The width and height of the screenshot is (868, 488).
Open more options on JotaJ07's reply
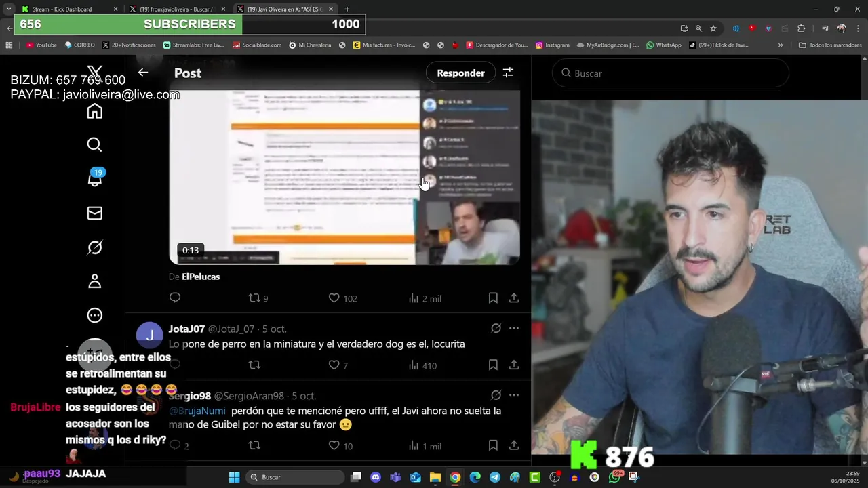[x=514, y=328]
